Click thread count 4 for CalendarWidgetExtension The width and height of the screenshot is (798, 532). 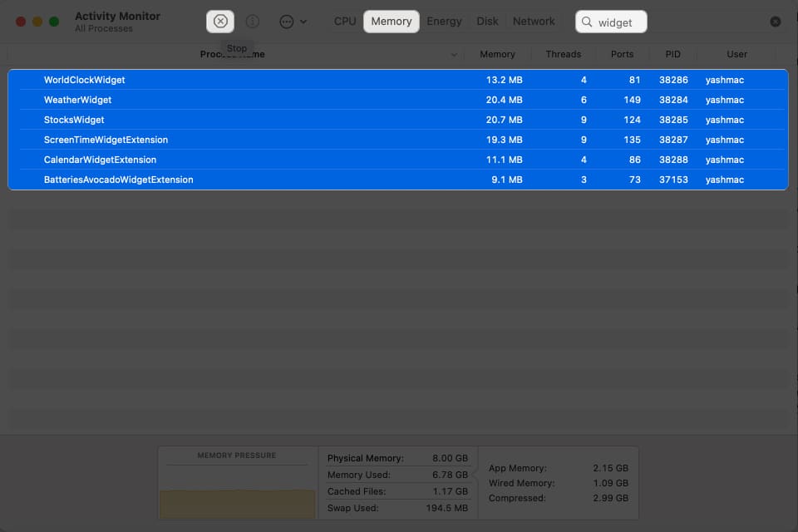pos(584,160)
